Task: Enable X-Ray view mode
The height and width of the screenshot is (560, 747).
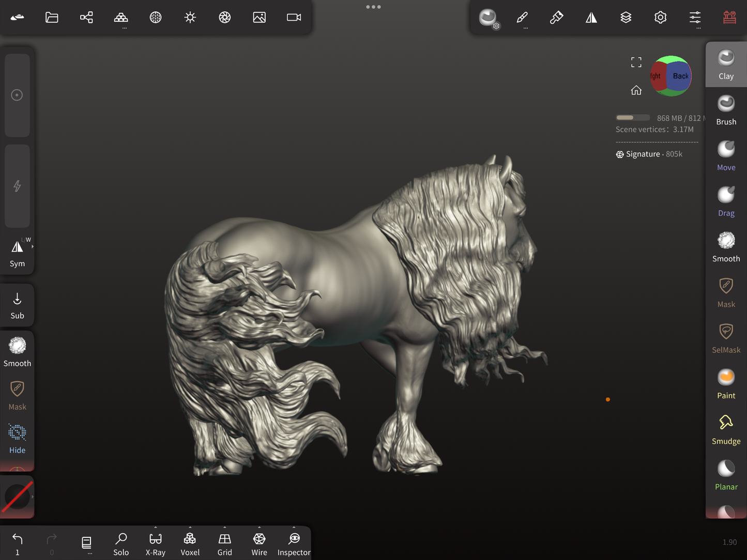Action: coord(155,544)
